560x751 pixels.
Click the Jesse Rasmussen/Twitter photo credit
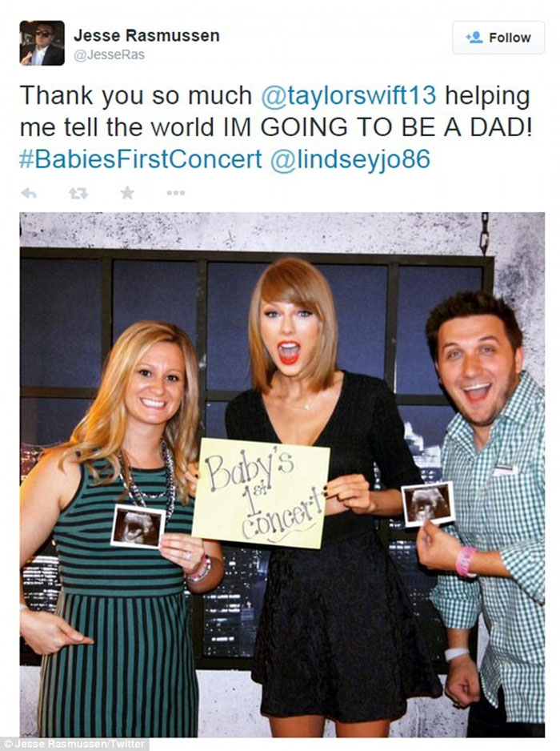(74, 744)
